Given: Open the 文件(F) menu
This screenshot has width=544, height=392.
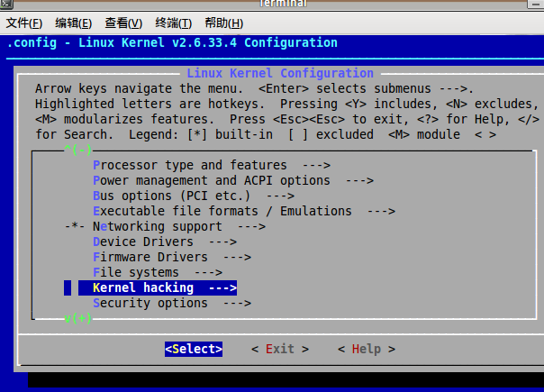Looking at the screenshot, I should tap(24, 23).
